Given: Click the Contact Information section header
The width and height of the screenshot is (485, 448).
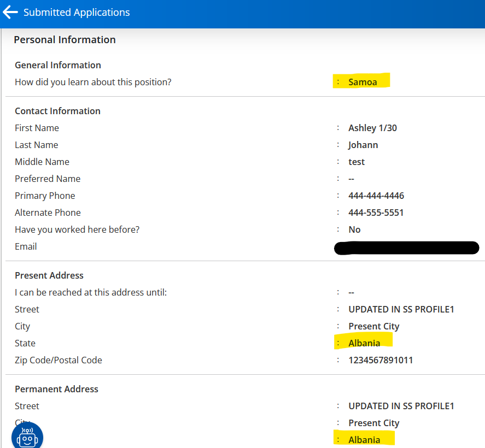Looking at the screenshot, I should (57, 111).
